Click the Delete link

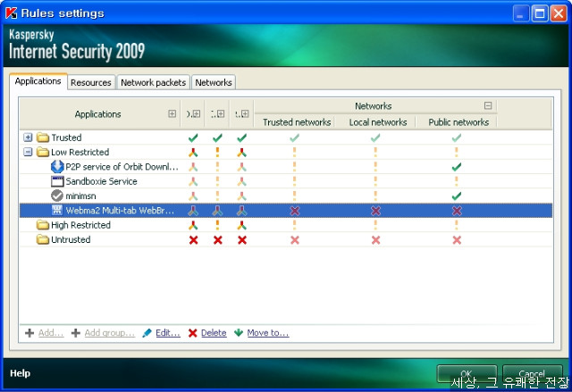pyautogui.click(x=214, y=332)
